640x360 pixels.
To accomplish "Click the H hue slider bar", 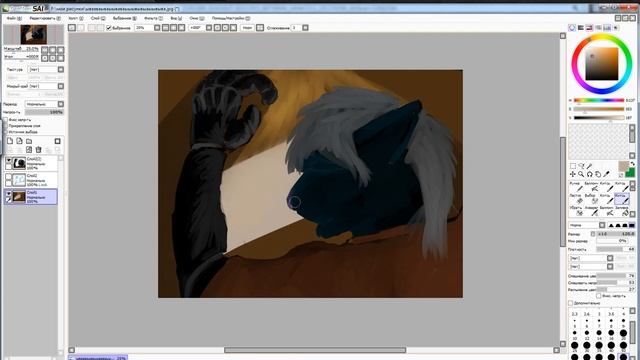I will click(x=599, y=100).
